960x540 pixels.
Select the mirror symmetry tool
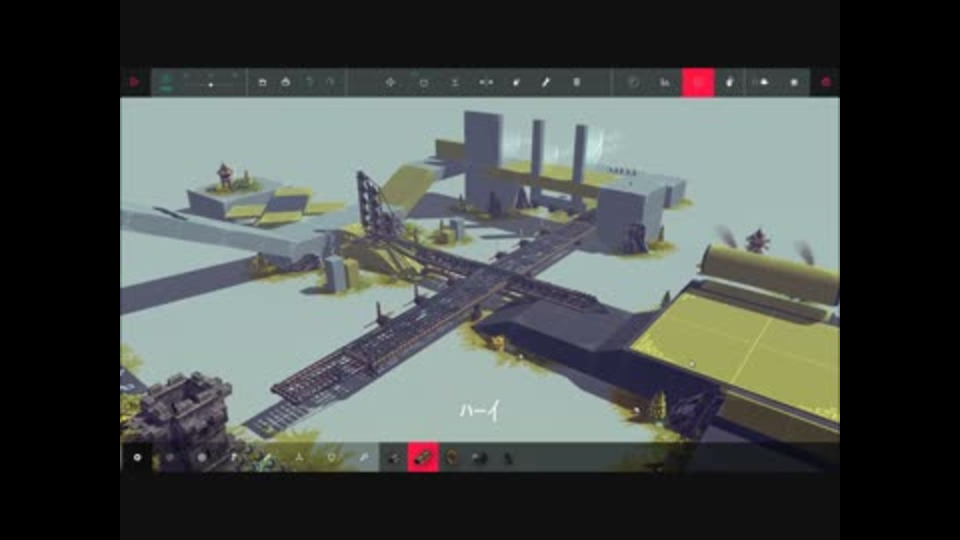point(486,82)
